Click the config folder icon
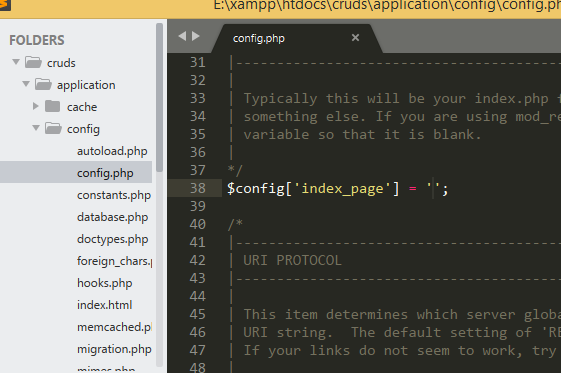This screenshot has height=373, width=561. (53, 128)
